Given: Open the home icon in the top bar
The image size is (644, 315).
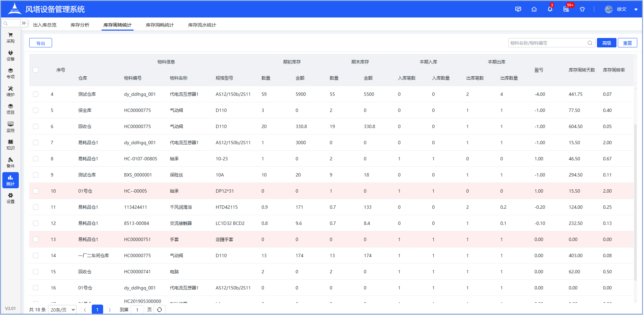Looking at the screenshot, I should (x=534, y=9).
